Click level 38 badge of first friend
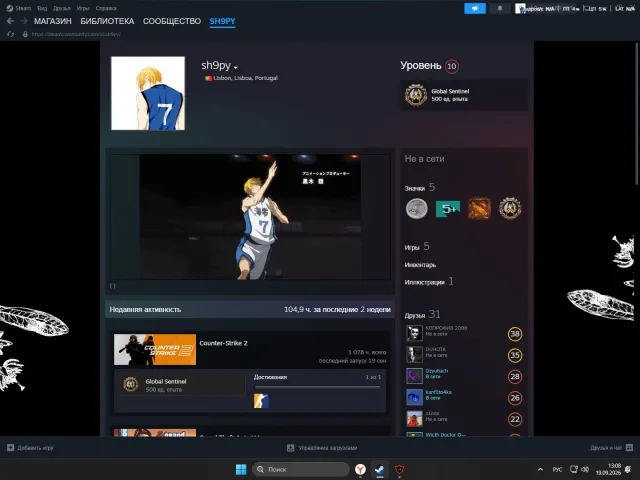 pos(515,334)
